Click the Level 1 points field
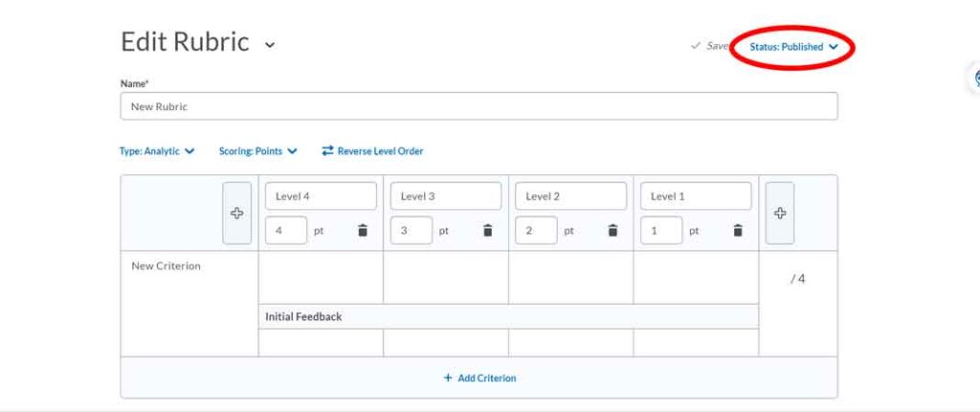The image size is (980, 412). coord(660,230)
